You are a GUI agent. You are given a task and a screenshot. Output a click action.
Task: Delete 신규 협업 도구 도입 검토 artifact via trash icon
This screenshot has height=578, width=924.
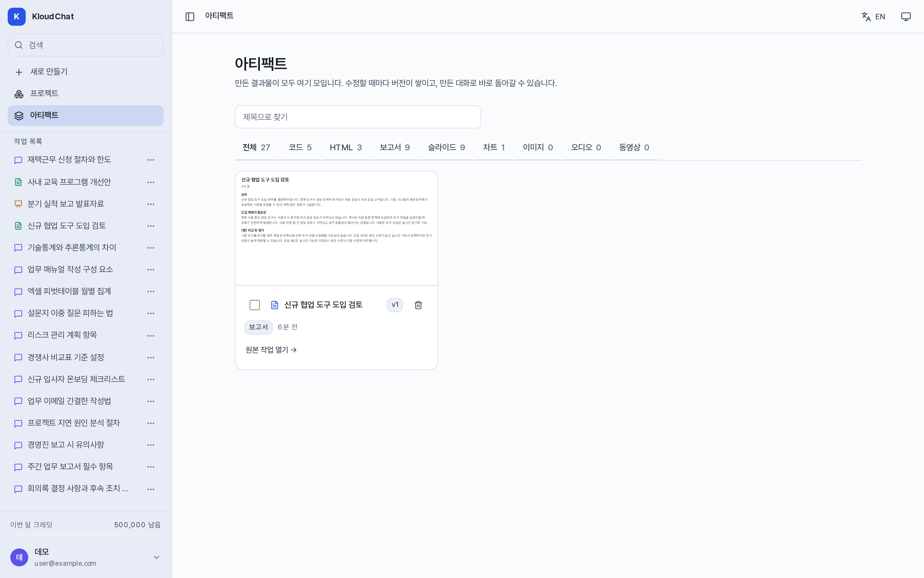418,305
